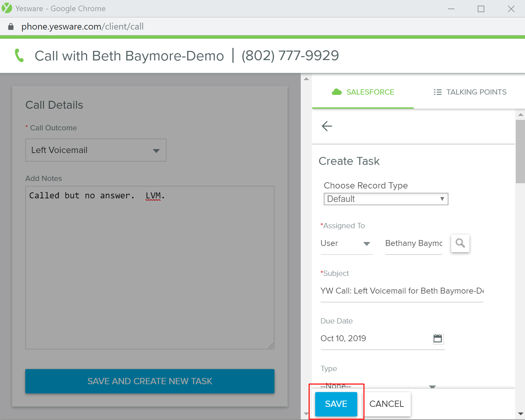Switch to the Talking Points tab
The height and width of the screenshot is (420, 525).
point(470,92)
